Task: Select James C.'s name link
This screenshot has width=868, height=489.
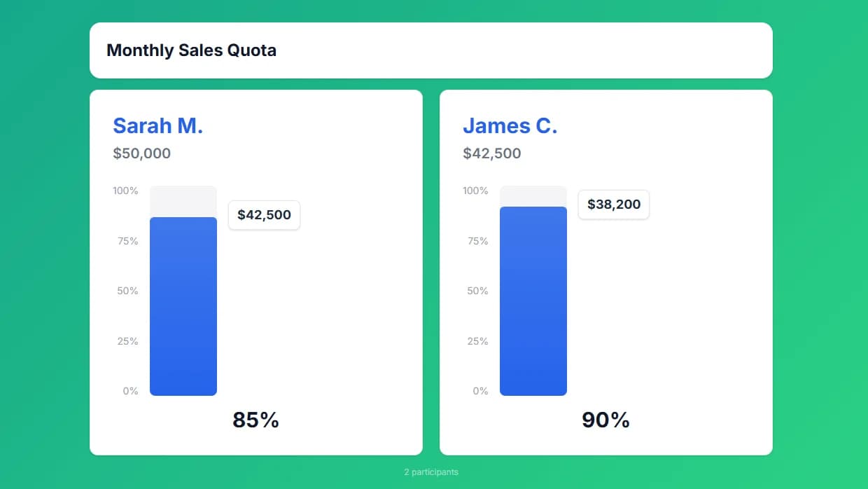Action: 510,125
